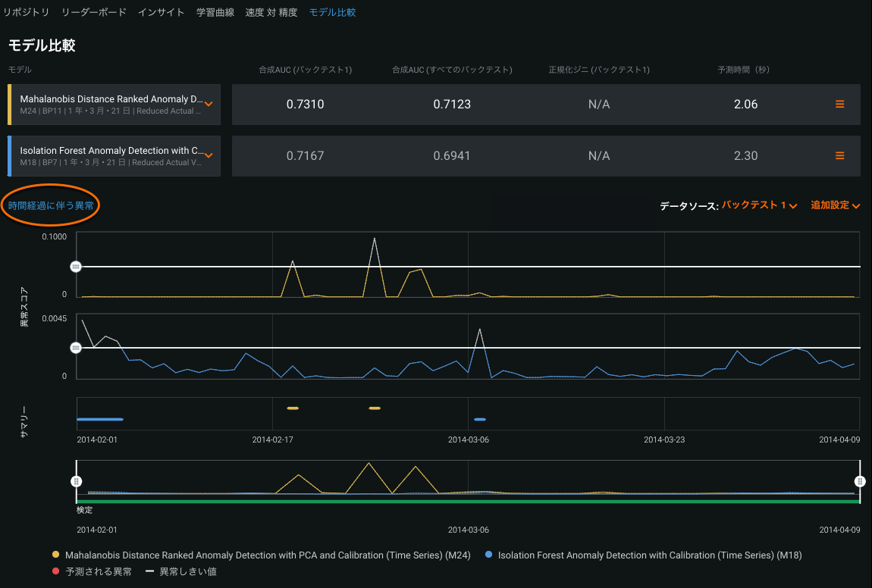
Task: Expand Isolation Forest model selector dropdown
Action: point(209,156)
